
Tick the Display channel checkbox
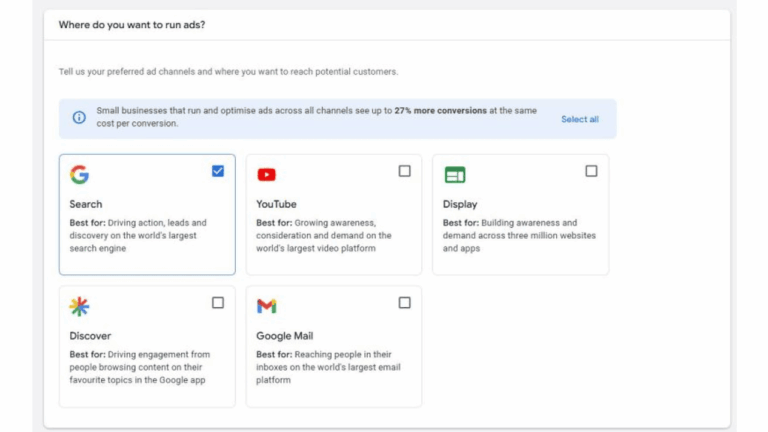click(591, 171)
